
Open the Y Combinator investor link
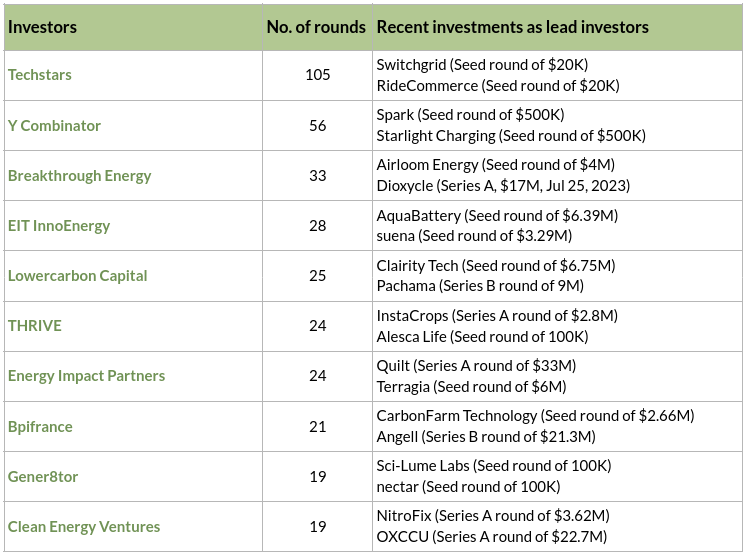click(x=54, y=126)
